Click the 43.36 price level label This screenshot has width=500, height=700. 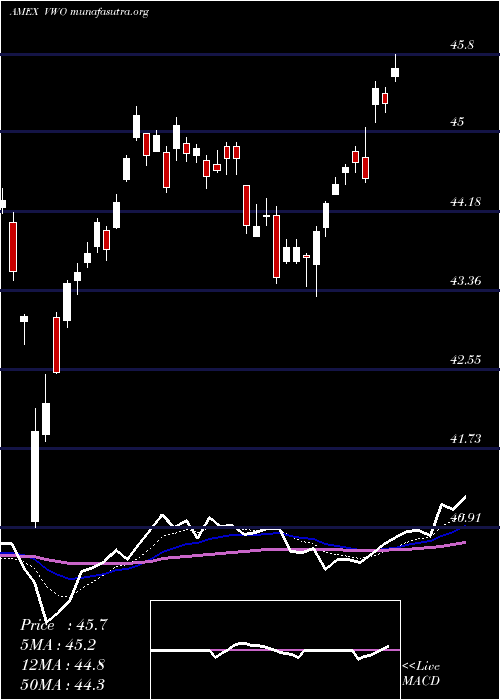tap(466, 281)
